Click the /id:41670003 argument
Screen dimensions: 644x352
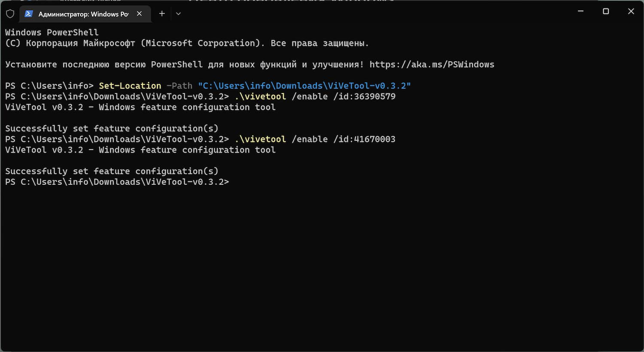click(364, 139)
